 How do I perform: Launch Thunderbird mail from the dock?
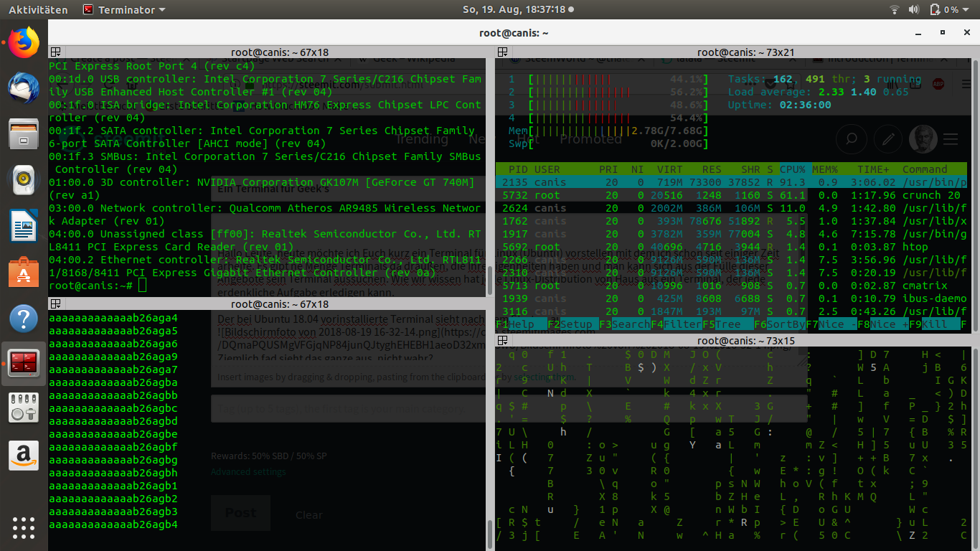tap(24, 89)
